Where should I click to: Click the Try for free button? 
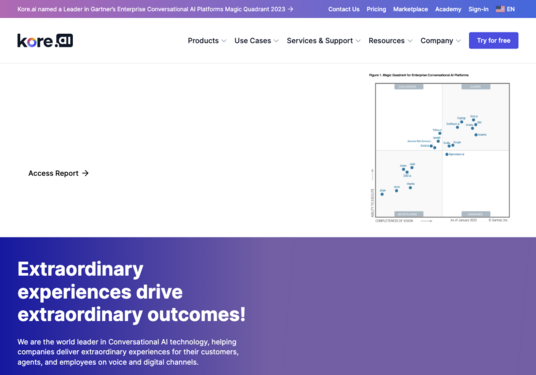493,40
